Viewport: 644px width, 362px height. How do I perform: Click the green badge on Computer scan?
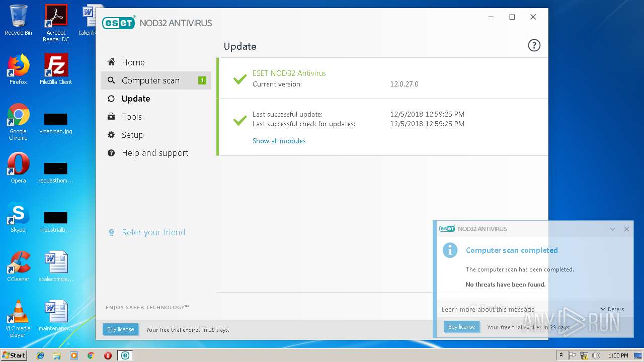click(x=202, y=80)
